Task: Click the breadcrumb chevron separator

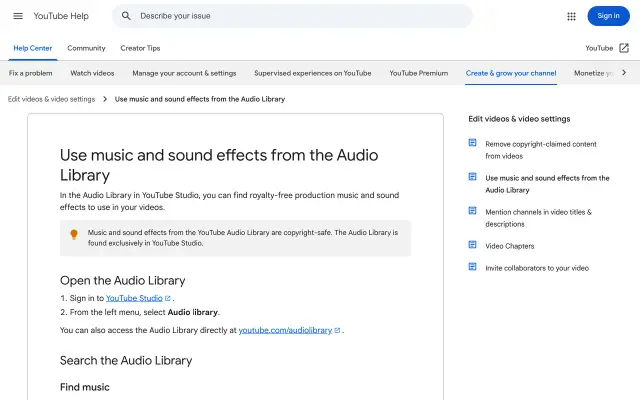Action: click(105, 99)
